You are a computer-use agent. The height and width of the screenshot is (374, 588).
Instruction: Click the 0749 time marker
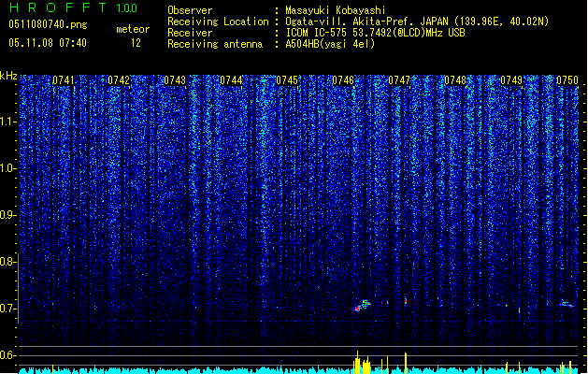click(511, 80)
